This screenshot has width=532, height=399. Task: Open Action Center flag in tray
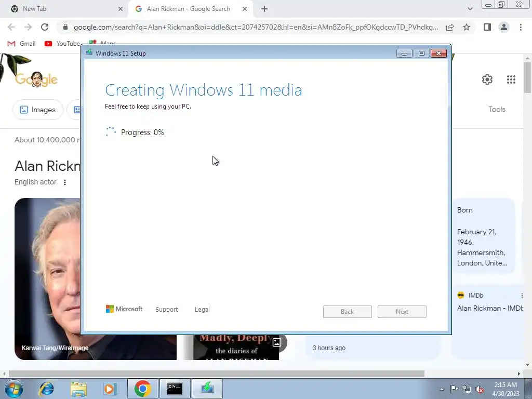click(454, 389)
